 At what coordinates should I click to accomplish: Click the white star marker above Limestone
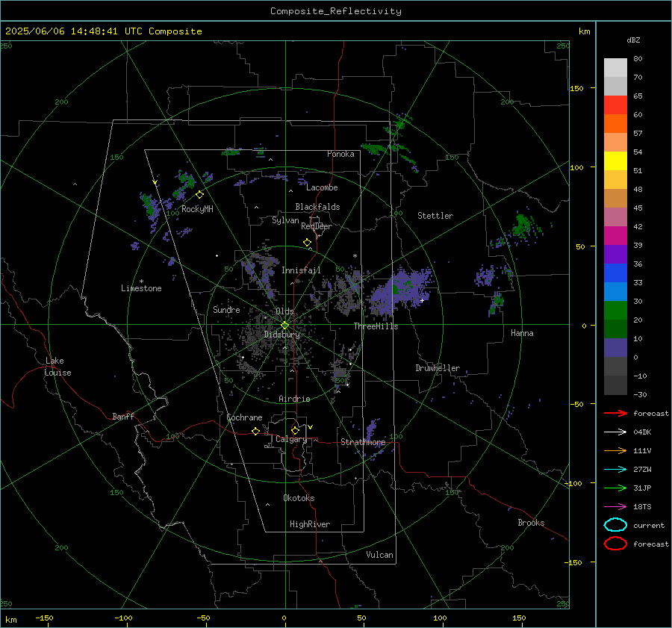141,282
